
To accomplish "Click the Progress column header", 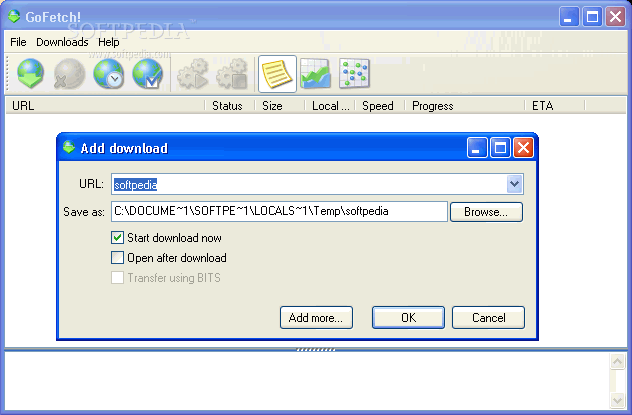I will tap(464, 106).
